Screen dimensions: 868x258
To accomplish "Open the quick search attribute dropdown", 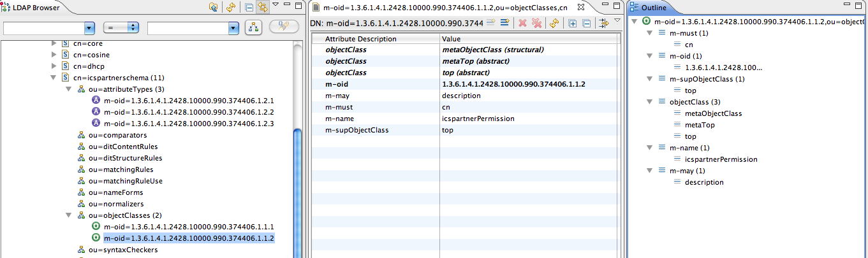I will coord(89,28).
